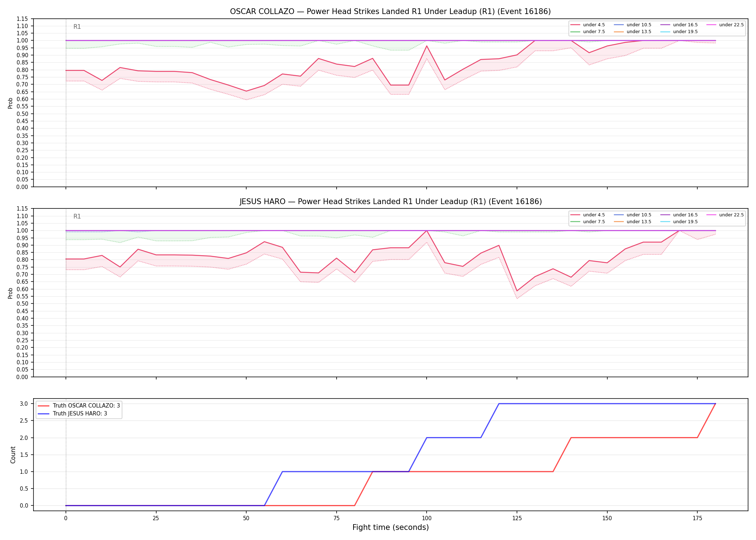This screenshot has width=756, height=540.
Task: Select 'under 16.5' in Oscar Collazo legend
Action: [679, 25]
